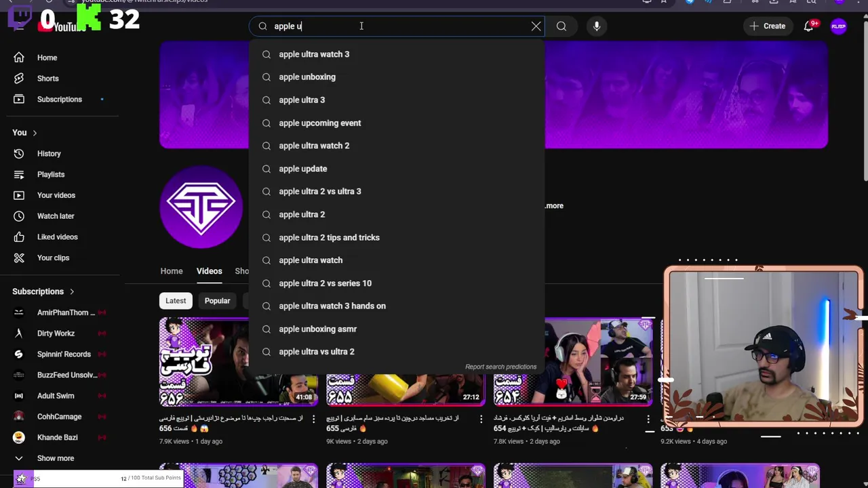Click the Create button
This screenshot has height=488, width=868.
point(767,26)
